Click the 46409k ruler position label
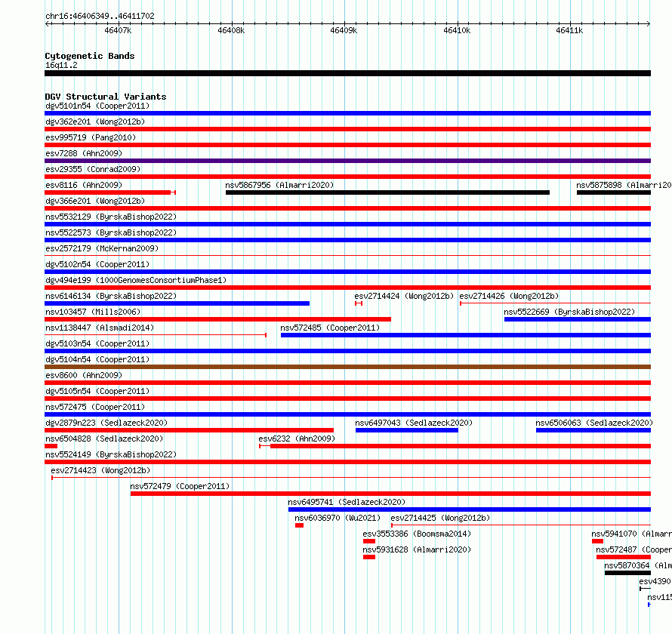672x634 pixels. [x=344, y=30]
